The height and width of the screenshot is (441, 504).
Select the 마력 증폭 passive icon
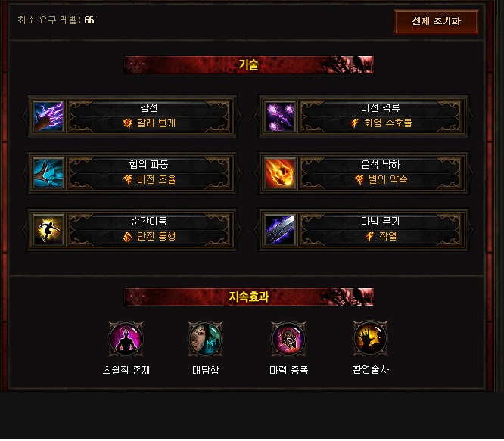pyautogui.click(x=288, y=339)
